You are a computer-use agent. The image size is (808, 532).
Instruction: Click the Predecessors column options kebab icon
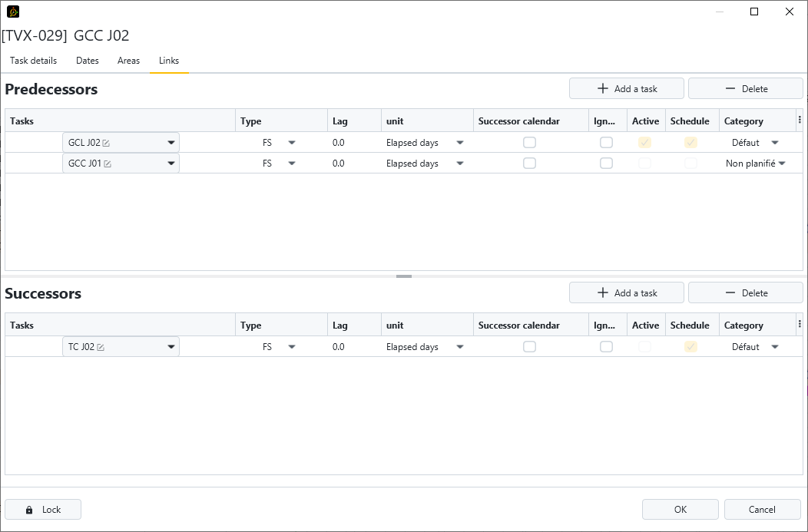click(800, 121)
